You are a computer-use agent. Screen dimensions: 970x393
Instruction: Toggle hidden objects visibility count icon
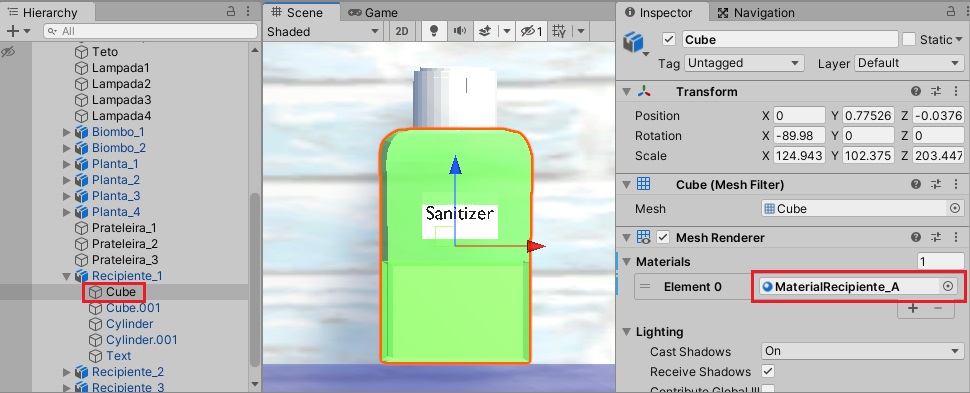(531, 31)
